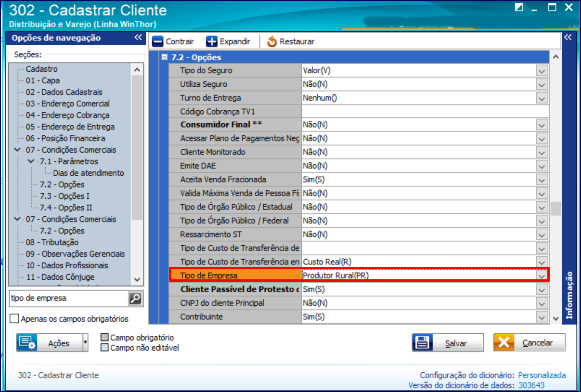Open the Tipo do Seguro dropdown

point(542,71)
